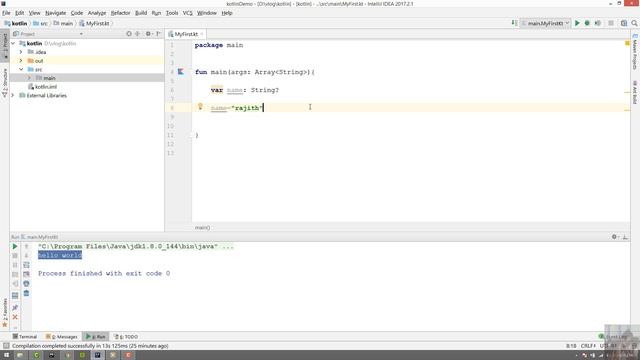This screenshot has width=640, height=360.
Task: Rerun the program from the Run panel
Action: coord(15,247)
